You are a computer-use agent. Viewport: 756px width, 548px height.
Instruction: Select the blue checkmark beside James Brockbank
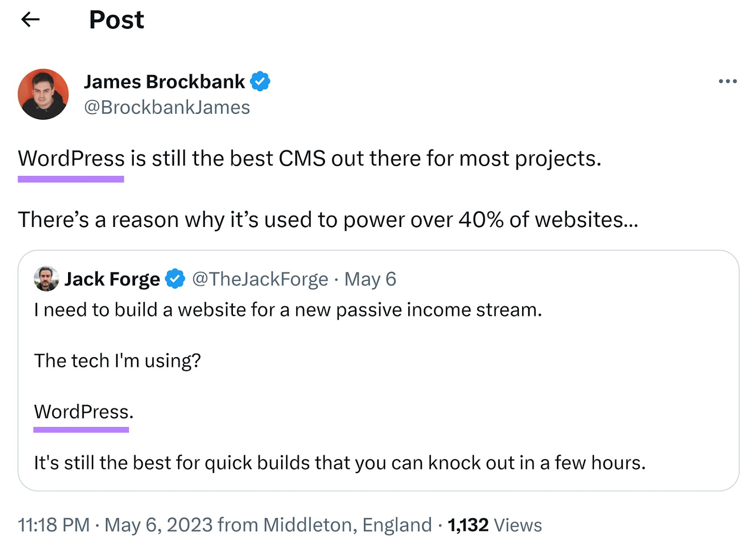(260, 81)
